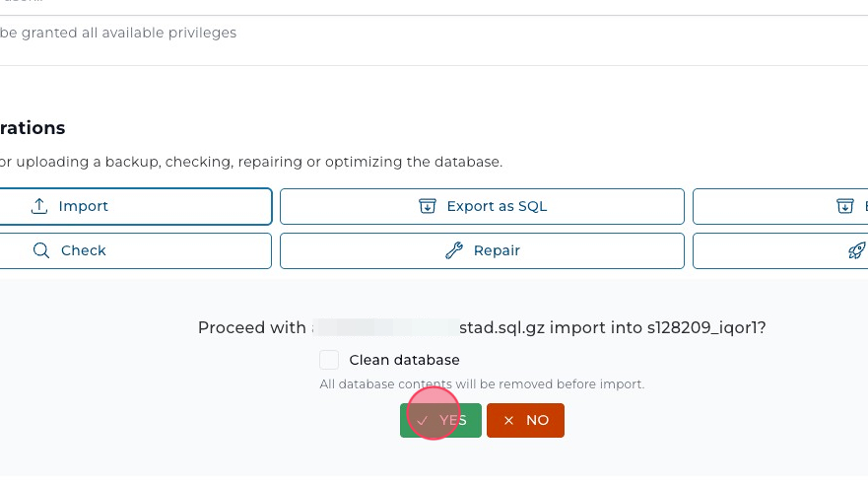Enable the Clean database checkbox

(x=329, y=360)
